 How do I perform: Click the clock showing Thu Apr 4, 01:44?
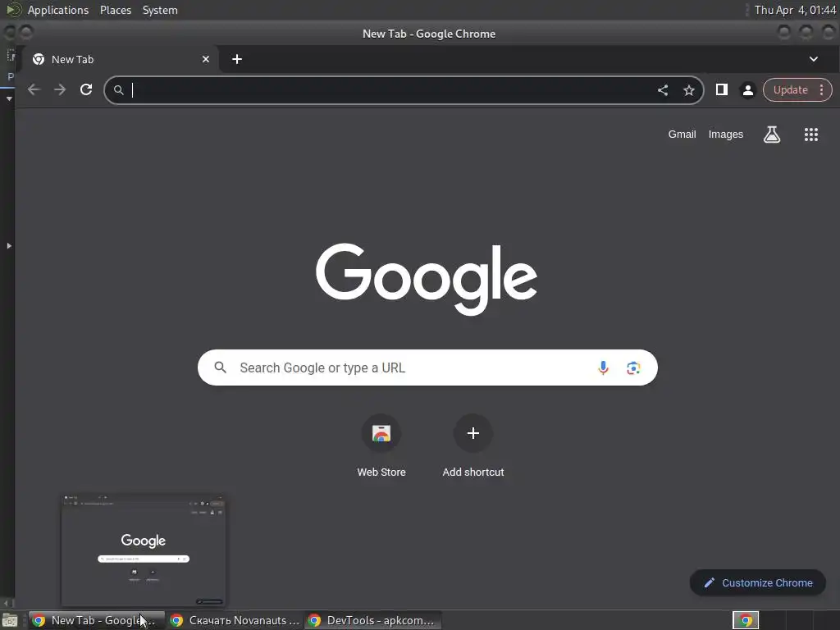pos(795,10)
